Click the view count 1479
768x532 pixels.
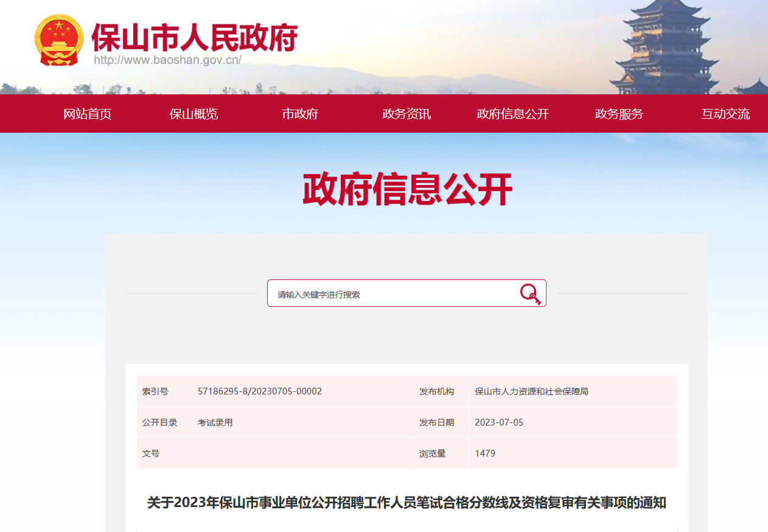[x=485, y=453]
